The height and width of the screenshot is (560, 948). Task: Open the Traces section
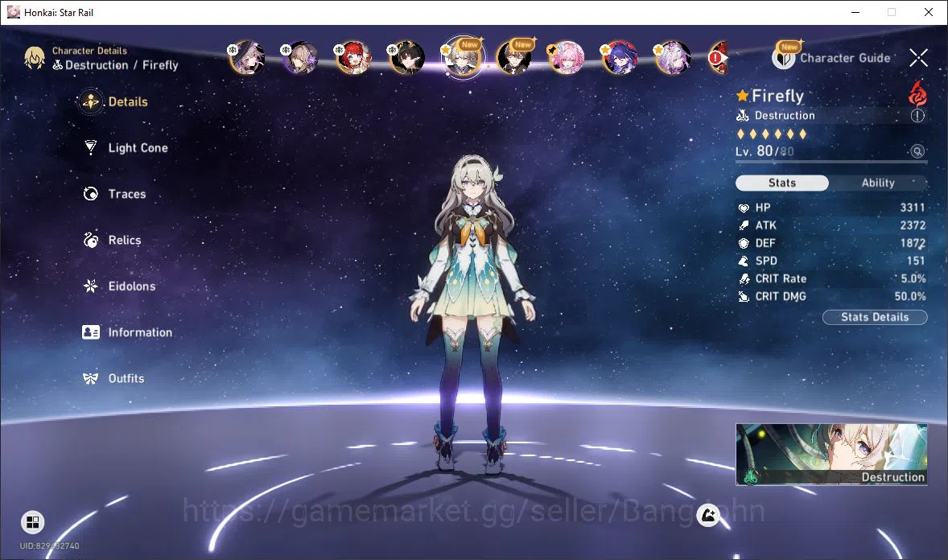pos(115,194)
